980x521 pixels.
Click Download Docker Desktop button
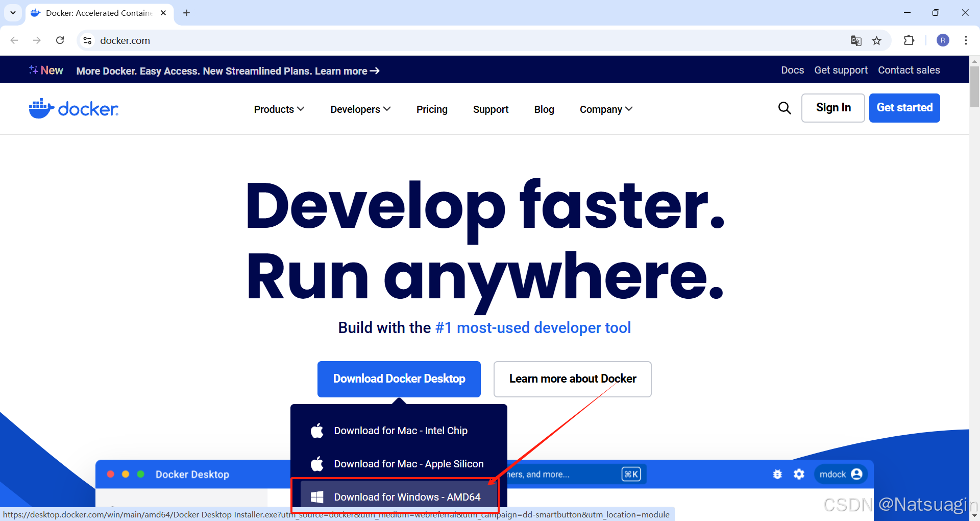pos(399,379)
